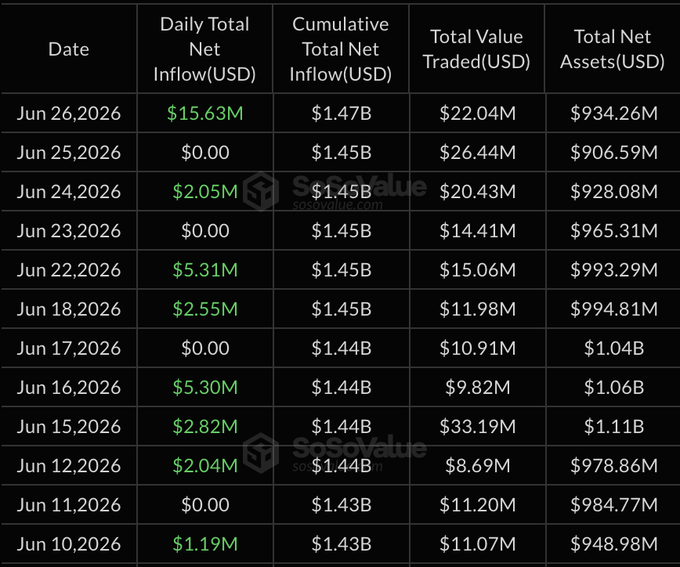Select the Jun 11,2026 date cell
Screen dimensions: 680x567
click(69, 505)
